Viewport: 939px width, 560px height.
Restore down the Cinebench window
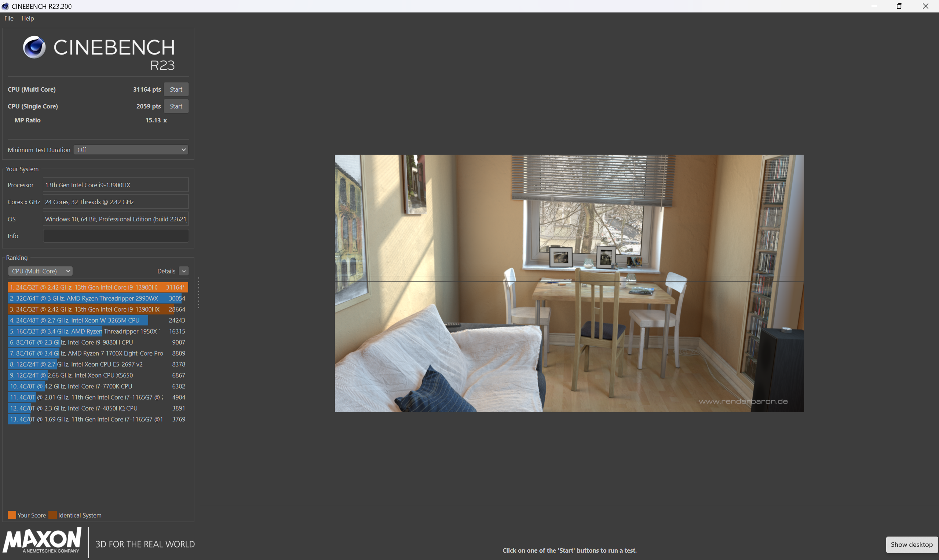coord(899,6)
